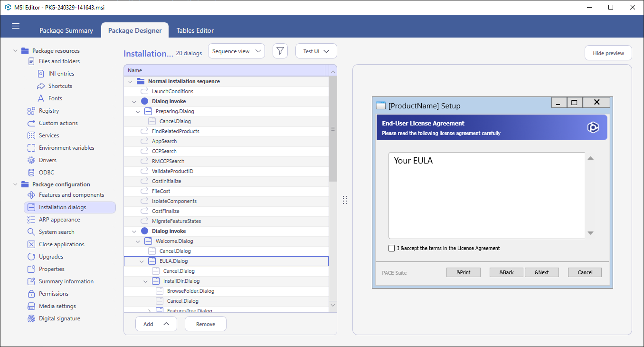The height and width of the screenshot is (347, 644).
Task: Click dialog list scroll down arrow
Action: click(x=333, y=305)
